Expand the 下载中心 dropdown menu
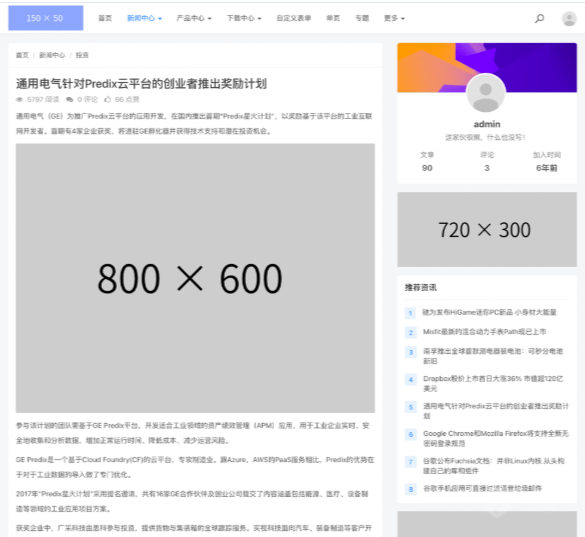Viewport: 585px width, 537px height. tap(244, 18)
